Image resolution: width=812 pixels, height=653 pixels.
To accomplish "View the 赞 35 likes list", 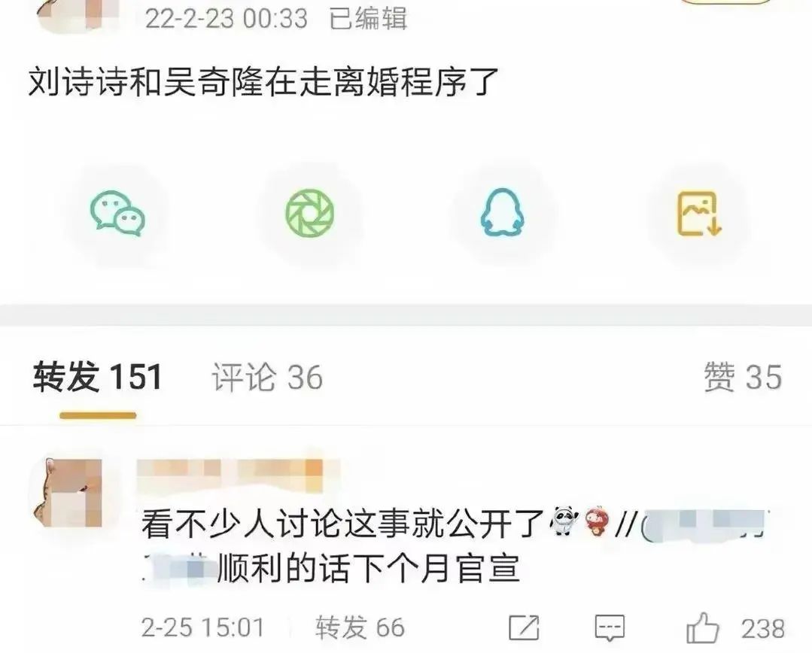I will point(742,377).
